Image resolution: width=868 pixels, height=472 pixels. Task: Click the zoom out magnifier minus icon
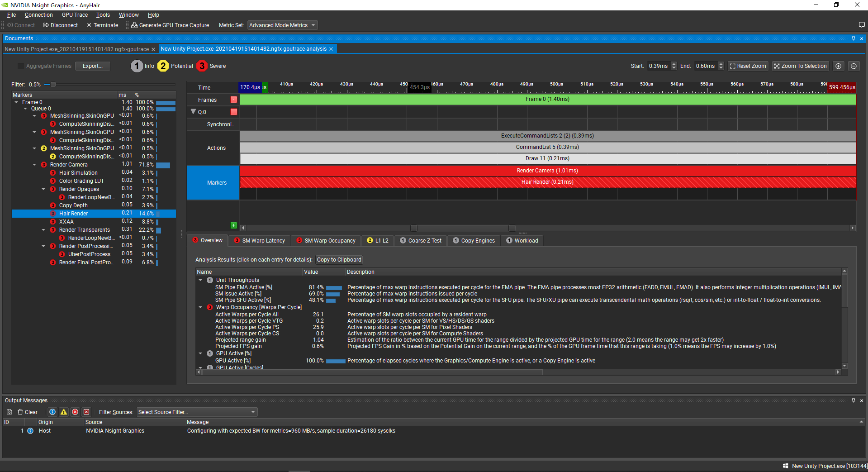click(x=854, y=66)
